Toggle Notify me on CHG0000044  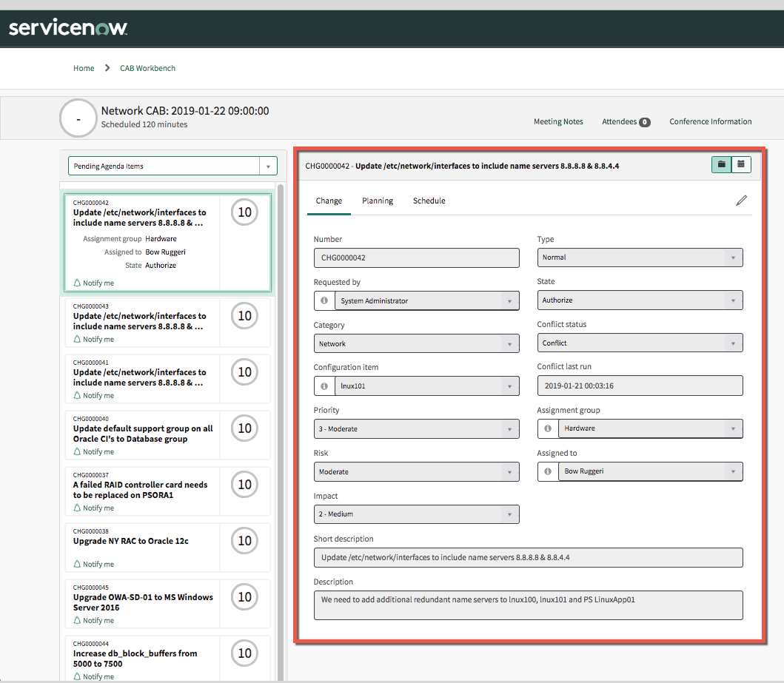coord(93,676)
